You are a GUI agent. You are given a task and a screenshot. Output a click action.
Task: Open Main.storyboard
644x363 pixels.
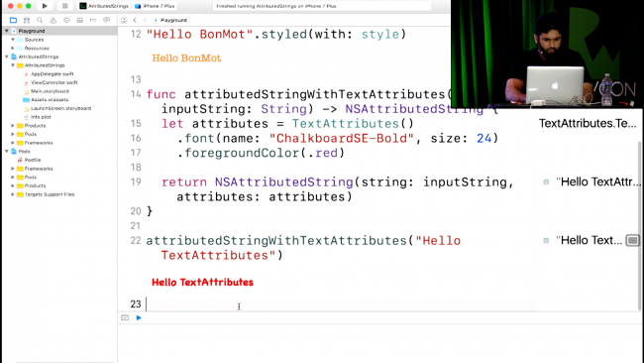pyautogui.click(x=50, y=91)
